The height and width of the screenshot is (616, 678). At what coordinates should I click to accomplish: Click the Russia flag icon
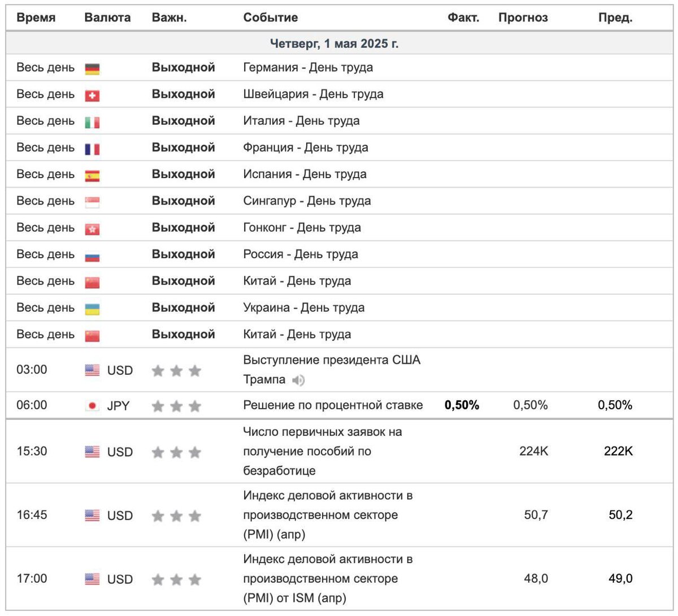tap(92, 256)
